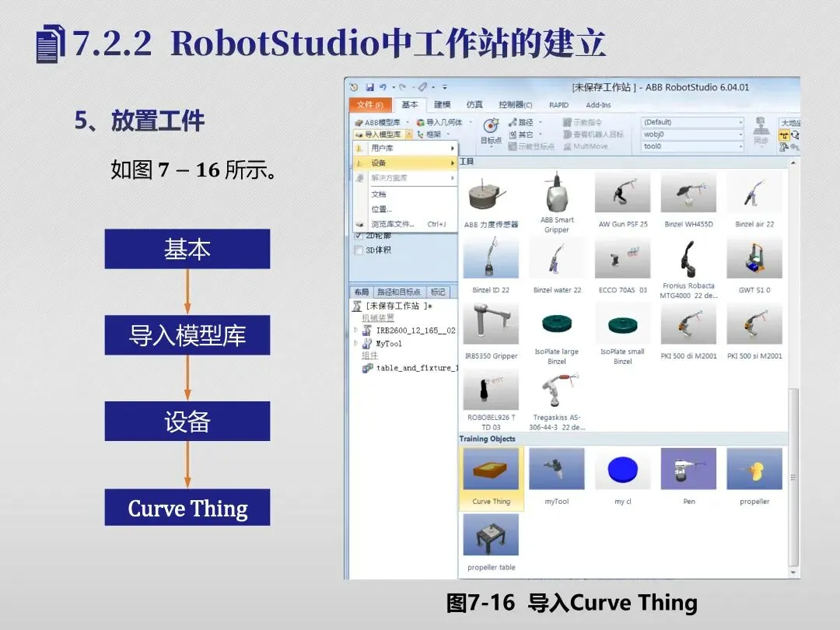
Task: Open the 导入几何体 dropdown arrow
Action: pos(471,122)
